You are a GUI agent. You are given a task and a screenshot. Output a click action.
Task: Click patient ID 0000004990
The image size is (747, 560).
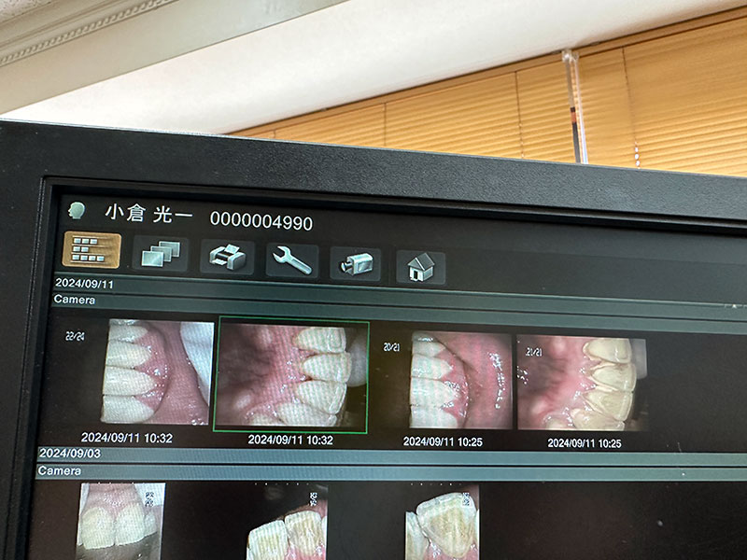click(x=261, y=222)
